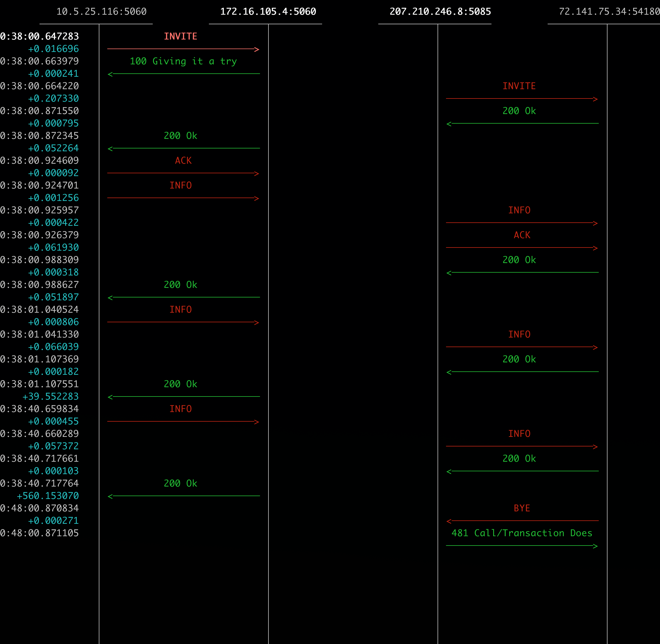Click the ACK message in right flow

click(522, 235)
